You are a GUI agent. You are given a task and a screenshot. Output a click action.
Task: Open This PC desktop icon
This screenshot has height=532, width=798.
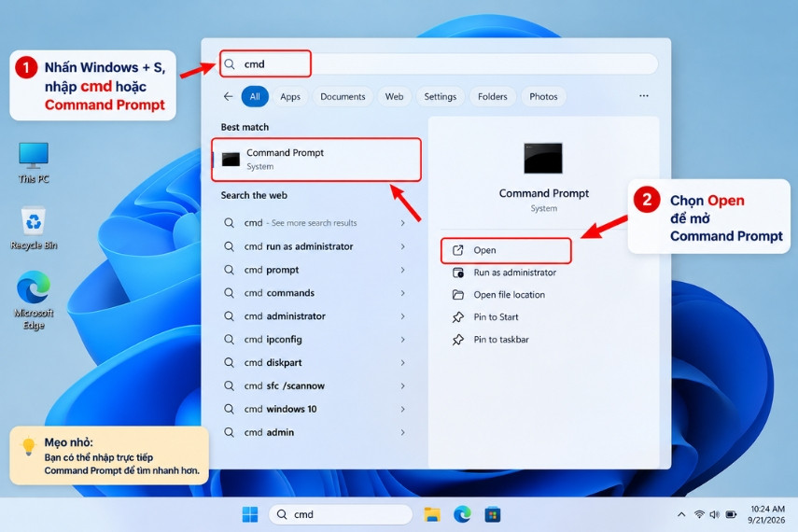pyautogui.click(x=34, y=162)
